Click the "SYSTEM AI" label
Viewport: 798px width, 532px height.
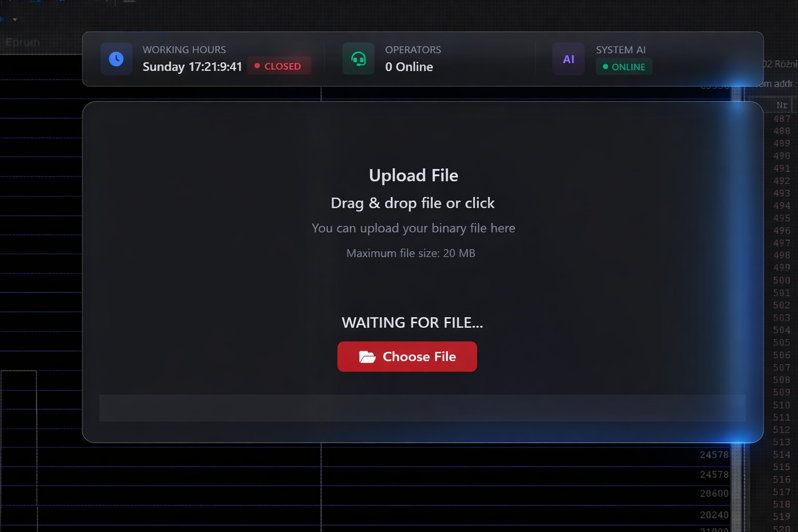(621, 50)
